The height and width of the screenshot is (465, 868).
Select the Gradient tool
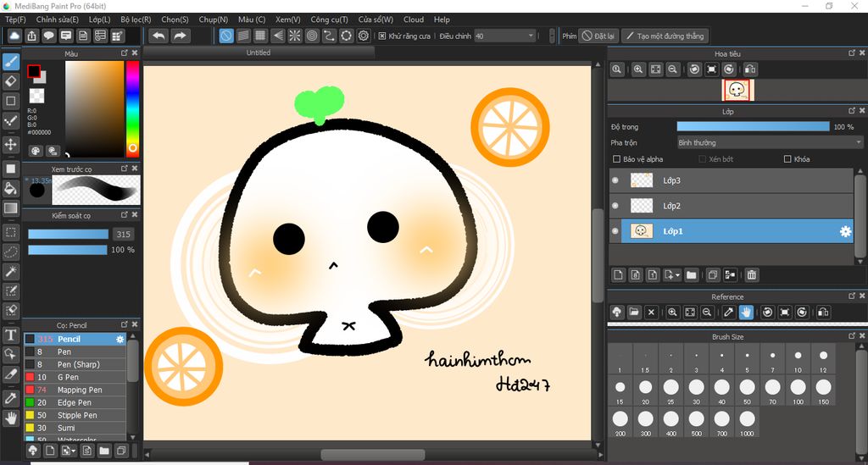coord(11,208)
